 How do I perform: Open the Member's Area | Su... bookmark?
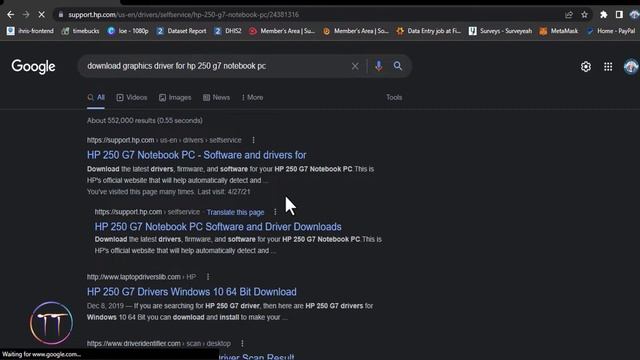282,31
